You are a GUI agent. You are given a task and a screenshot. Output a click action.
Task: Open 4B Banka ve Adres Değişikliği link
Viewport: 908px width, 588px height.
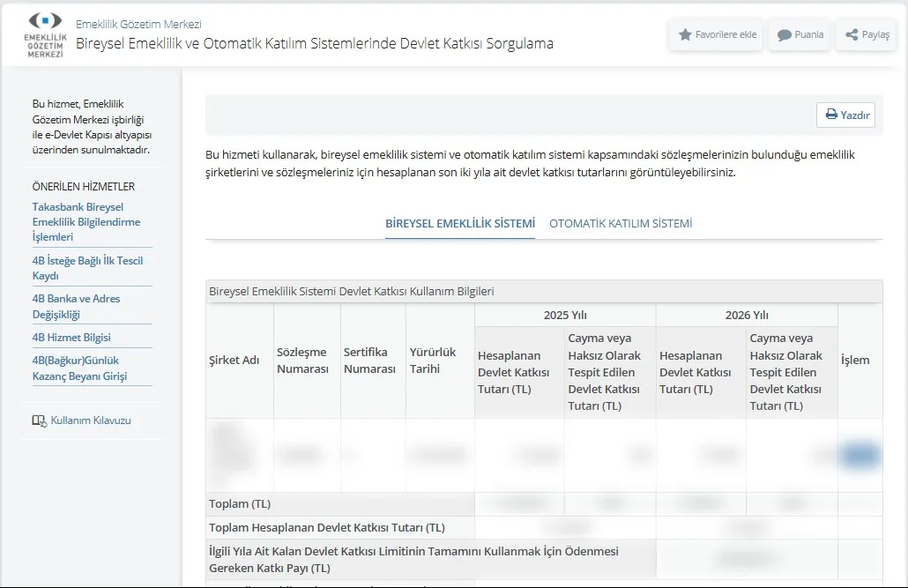(x=77, y=307)
